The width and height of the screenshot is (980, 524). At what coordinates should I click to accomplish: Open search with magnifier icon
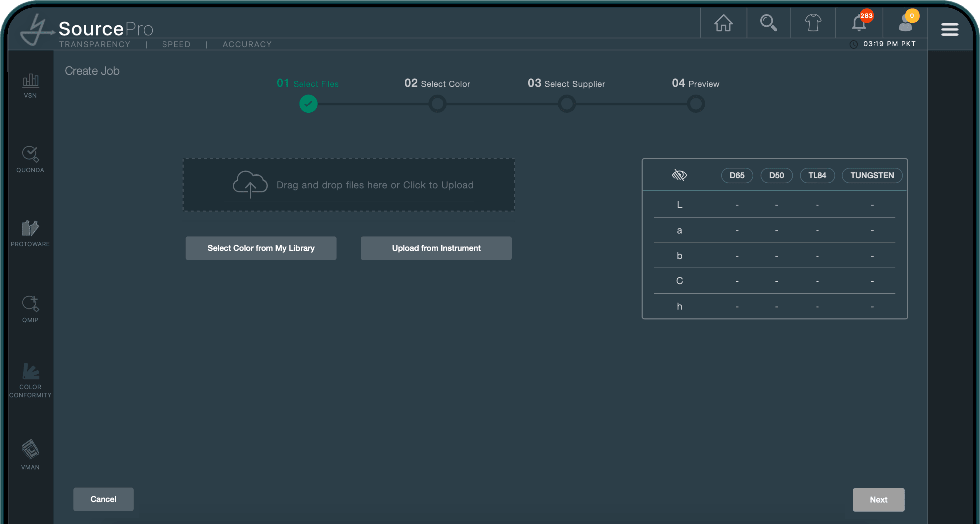[768, 23]
